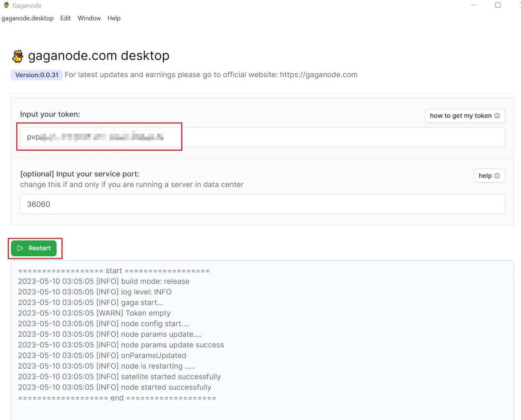The height and width of the screenshot is (420, 521).
Task: Click the Gaganode title bar app icon
Action: (x=6, y=5)
